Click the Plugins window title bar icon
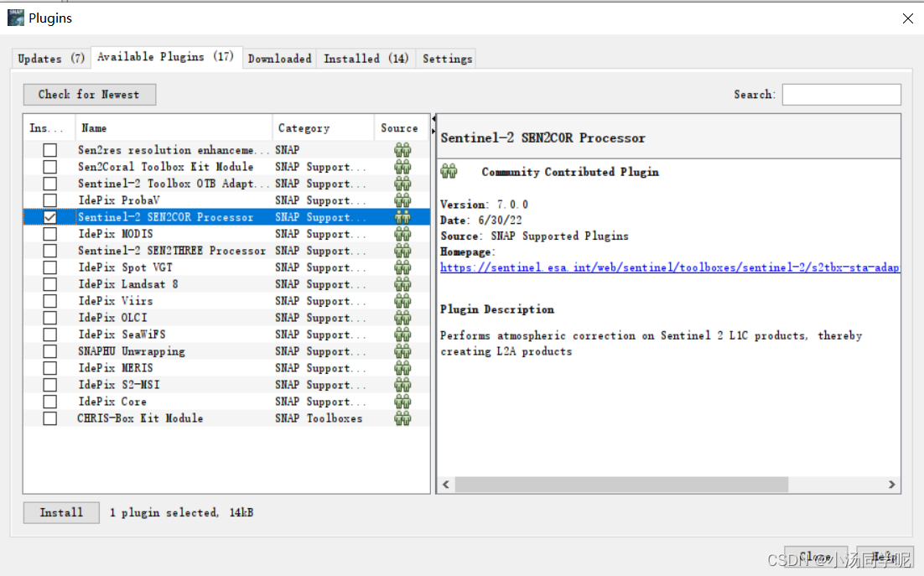This screenshot has height=576, width=924. point(14,17)
